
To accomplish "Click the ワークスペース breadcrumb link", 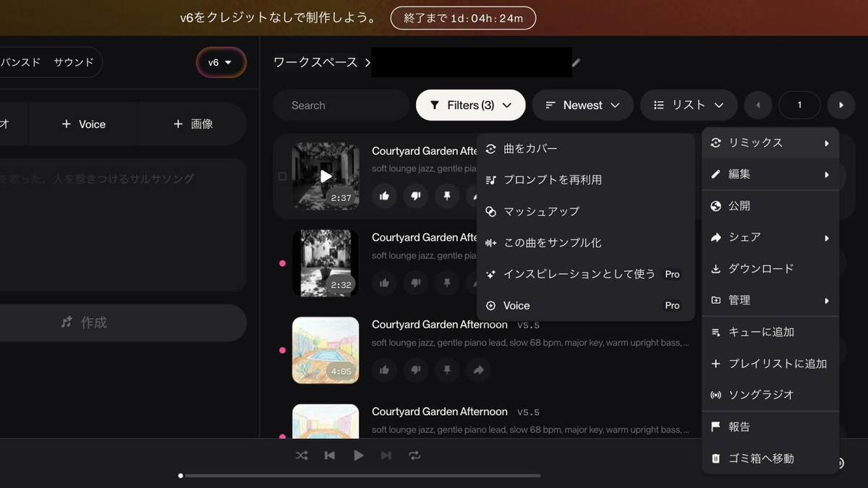I will coord(315,62).
